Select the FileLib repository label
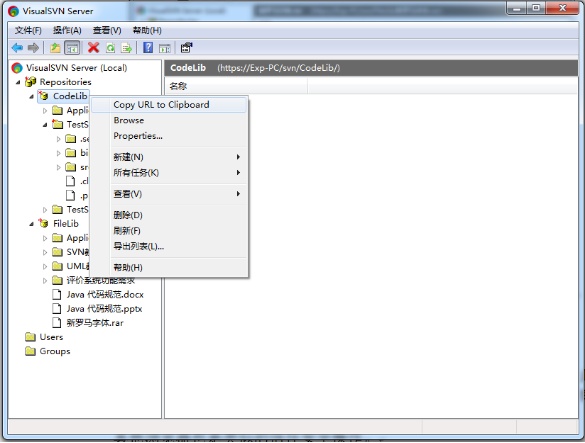The height and width of the screenshot is (443, 585). [x=66, y=224]
